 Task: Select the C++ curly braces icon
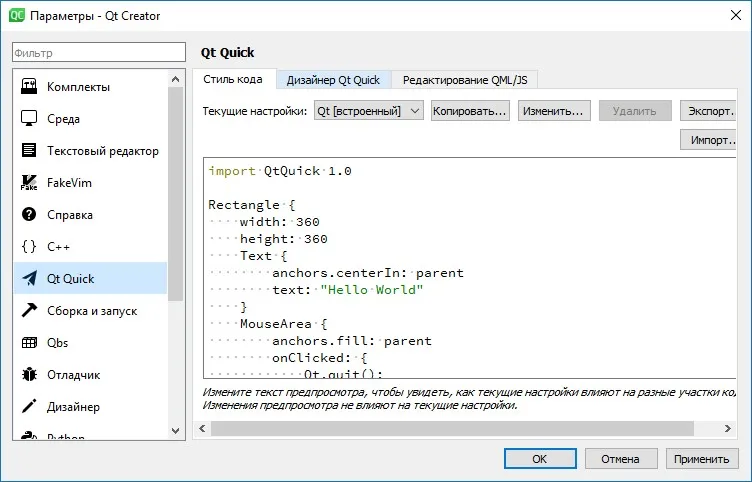tap(29, 247)
